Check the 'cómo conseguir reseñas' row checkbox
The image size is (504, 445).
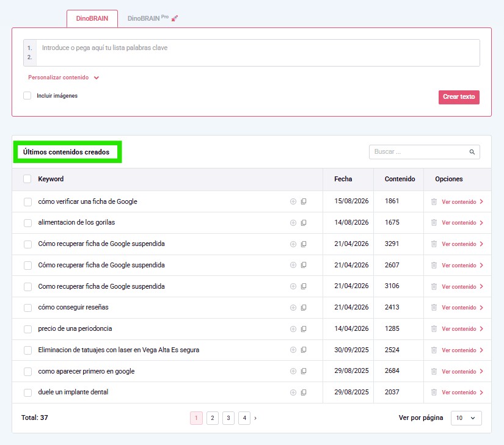click(28, 308)
